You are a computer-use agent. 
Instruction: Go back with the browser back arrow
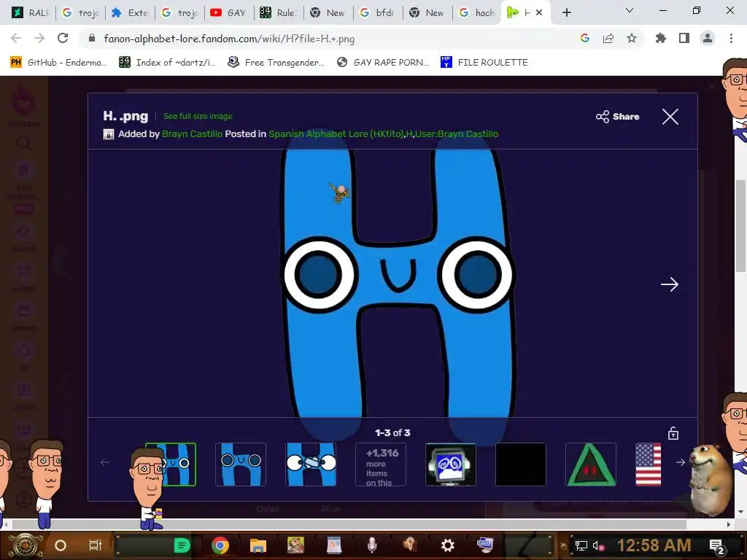point(16,38)
